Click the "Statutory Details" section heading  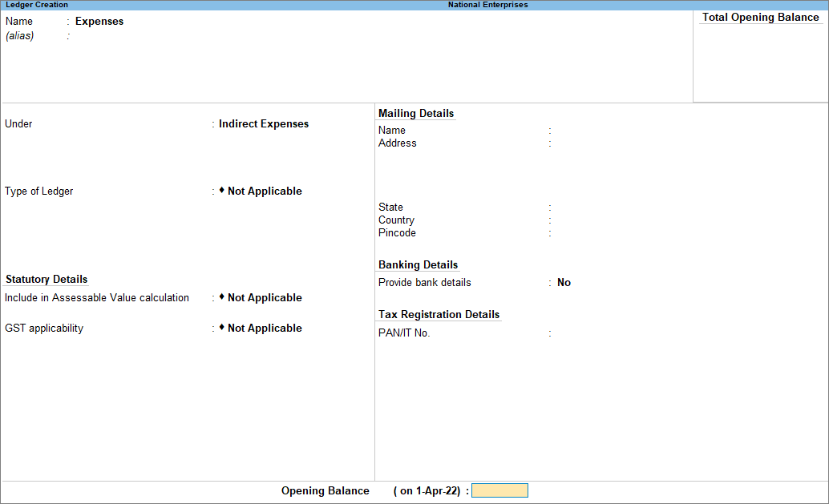47,280
